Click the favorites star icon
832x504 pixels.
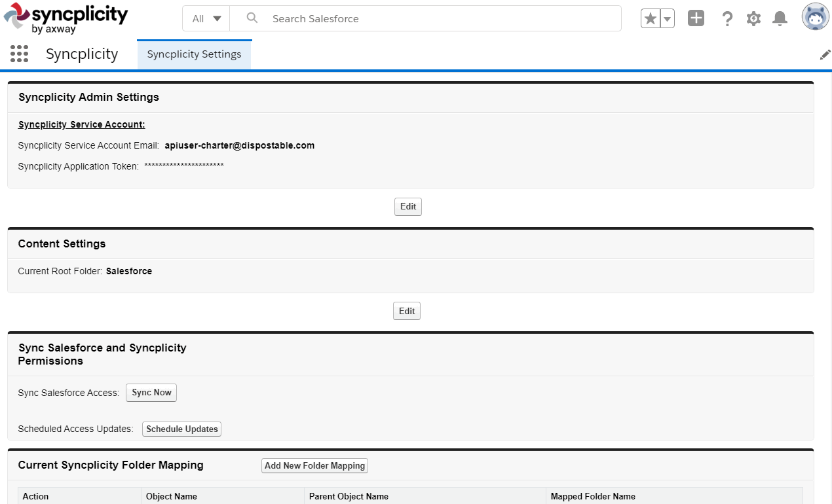(652, 18)
